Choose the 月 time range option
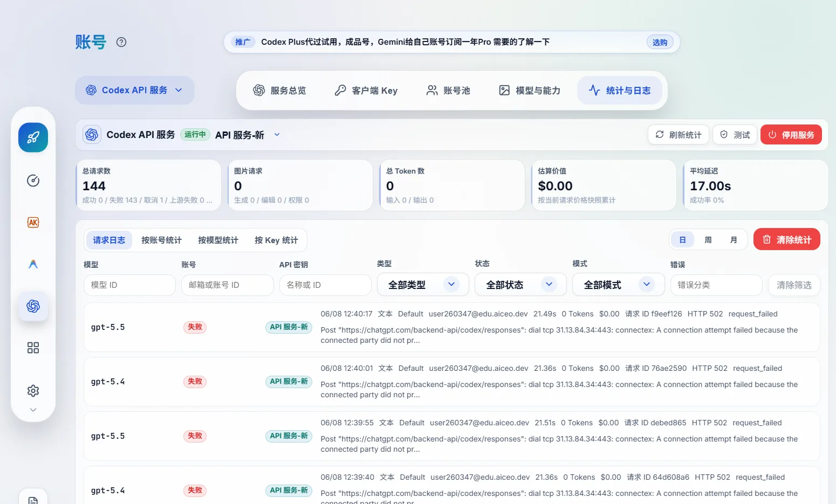 (x=734, y=240)
